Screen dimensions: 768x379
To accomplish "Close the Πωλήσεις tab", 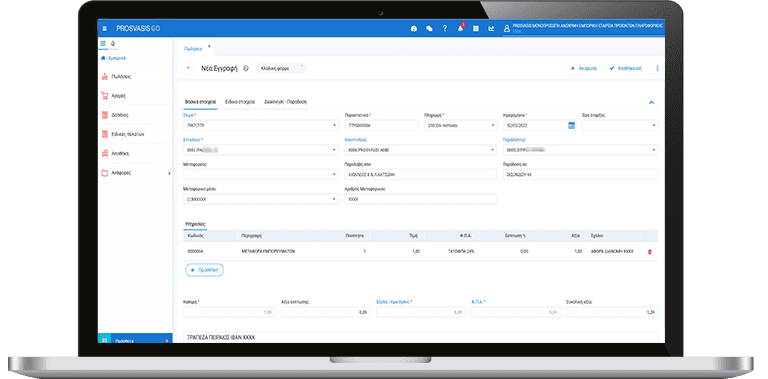I will [209, 46].
